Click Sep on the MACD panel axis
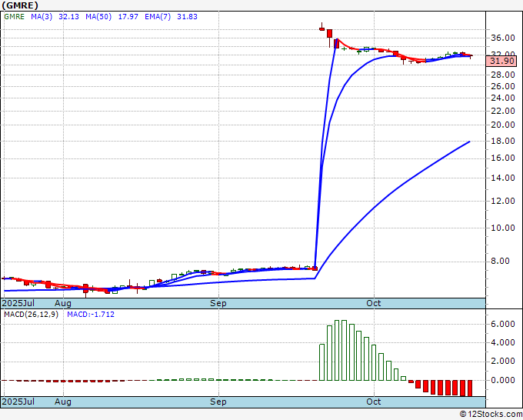 tap(218, 402)
